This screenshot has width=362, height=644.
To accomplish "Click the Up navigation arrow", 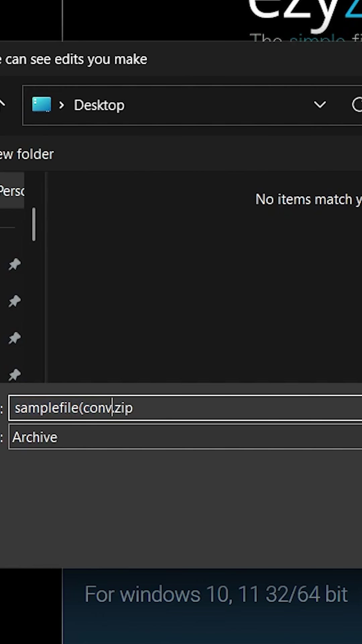I will coord(2,104).
